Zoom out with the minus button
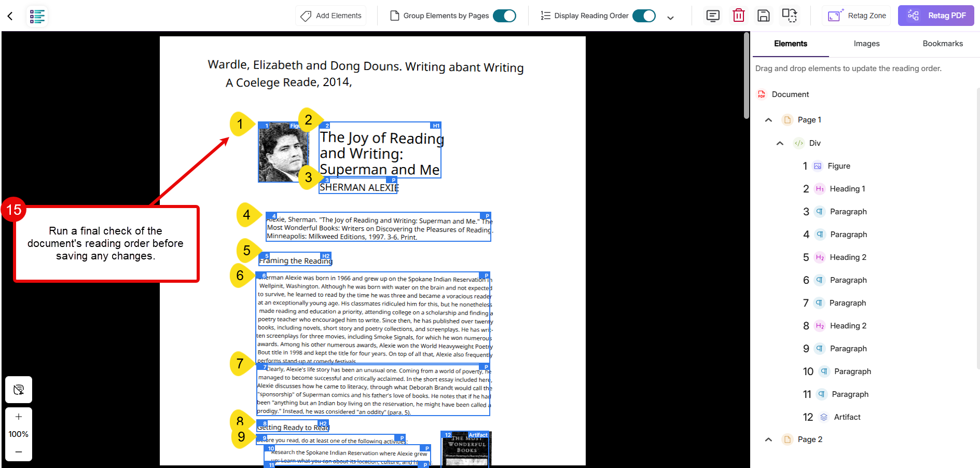 click(x=19, y=452)
